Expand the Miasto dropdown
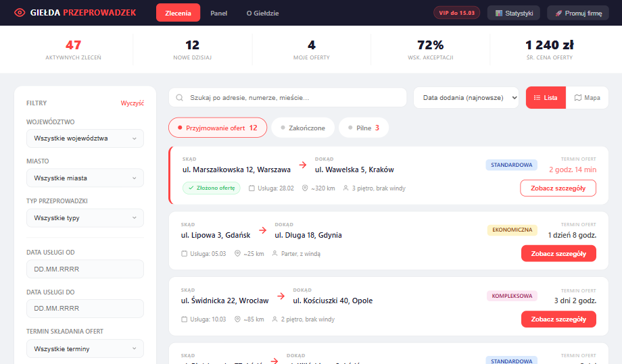 [x=85, y=178]
